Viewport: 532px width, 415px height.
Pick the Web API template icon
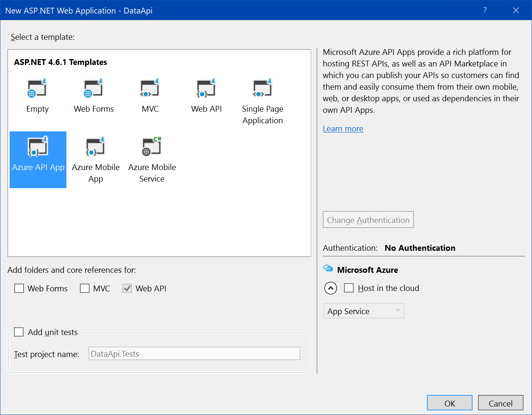206,88
